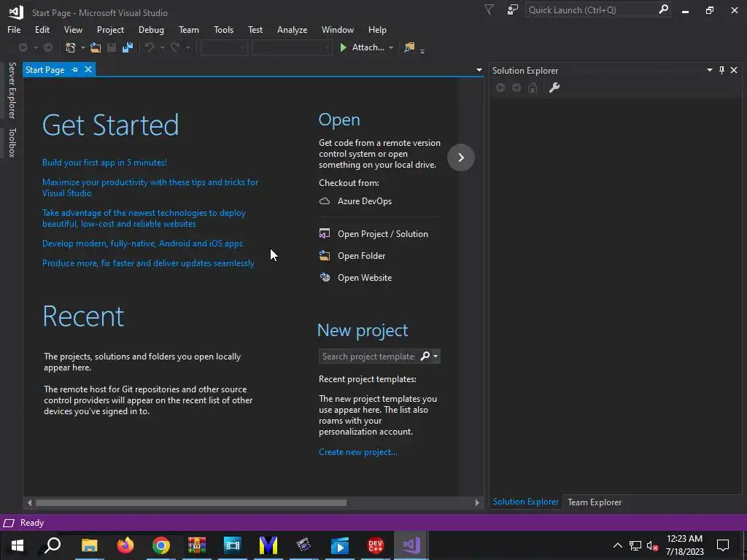Click the Attach... button label
The height and width of the screenshot is (560, 747).
point(368,47)
